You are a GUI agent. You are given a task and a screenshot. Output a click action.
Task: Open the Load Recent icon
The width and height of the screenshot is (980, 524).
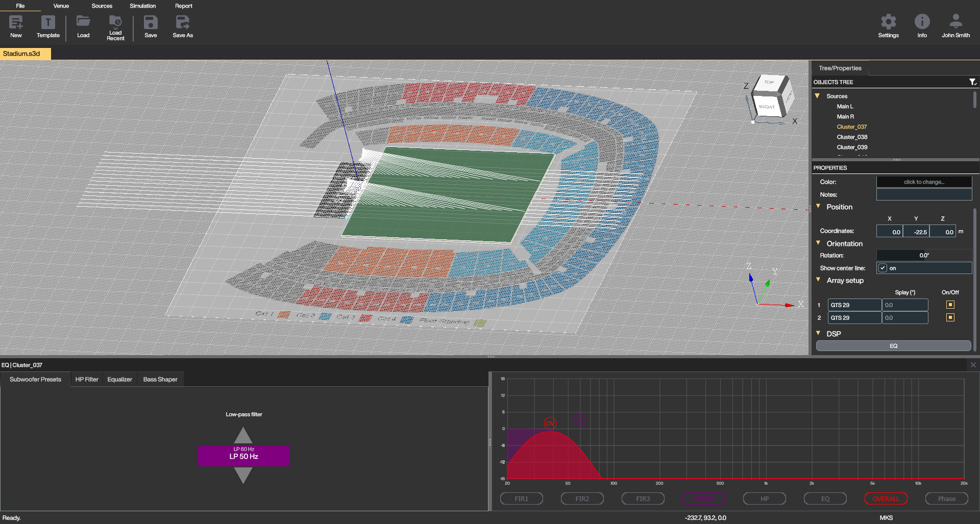(115, 21)
